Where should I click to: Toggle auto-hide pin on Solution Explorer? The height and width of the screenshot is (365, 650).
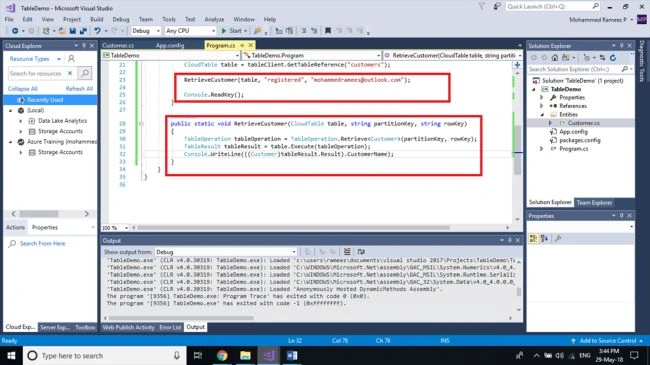point(621,46)
